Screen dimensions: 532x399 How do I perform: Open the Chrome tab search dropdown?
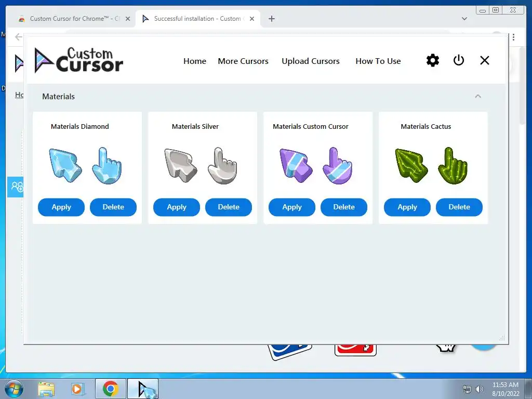pos(464,19)
